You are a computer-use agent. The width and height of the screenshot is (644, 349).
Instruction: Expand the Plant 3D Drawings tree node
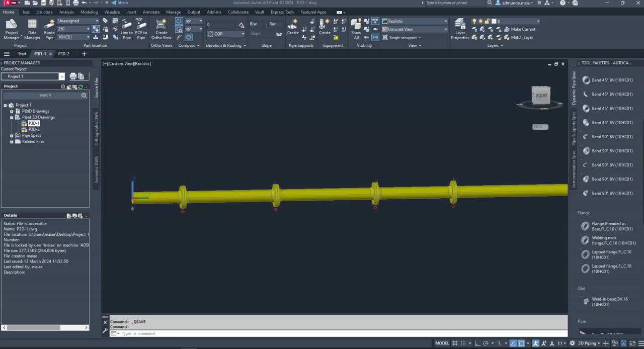[x=11, y=117]
